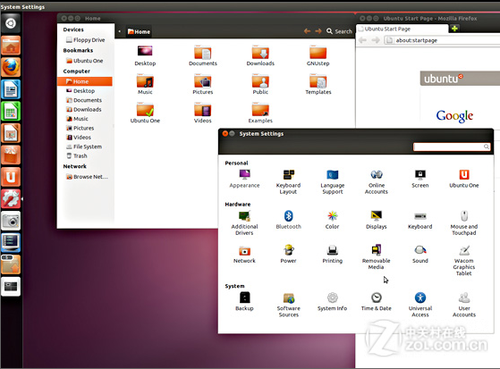500x369 pixels.
Task: Open Network settings icon
Action: point(244,254)
